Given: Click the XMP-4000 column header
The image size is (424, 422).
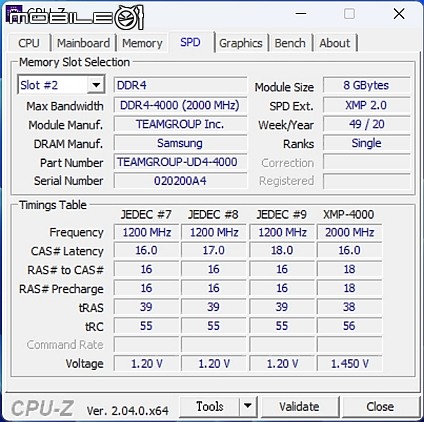Looking at the screenshot, I should pyautogui.click(x=349, y=214).
